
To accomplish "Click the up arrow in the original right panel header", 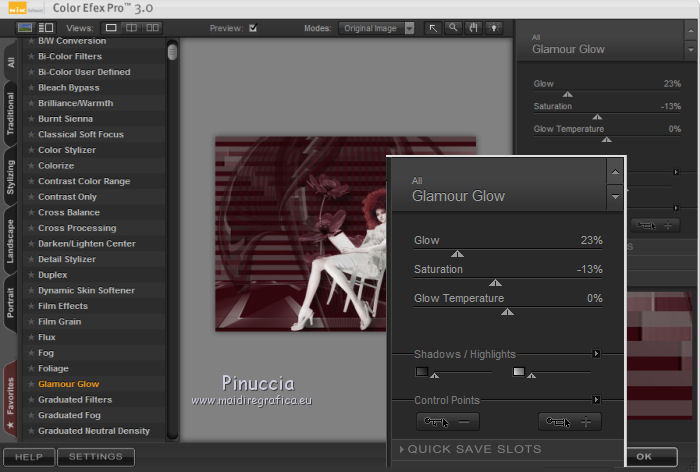I will tap(691, 31).
